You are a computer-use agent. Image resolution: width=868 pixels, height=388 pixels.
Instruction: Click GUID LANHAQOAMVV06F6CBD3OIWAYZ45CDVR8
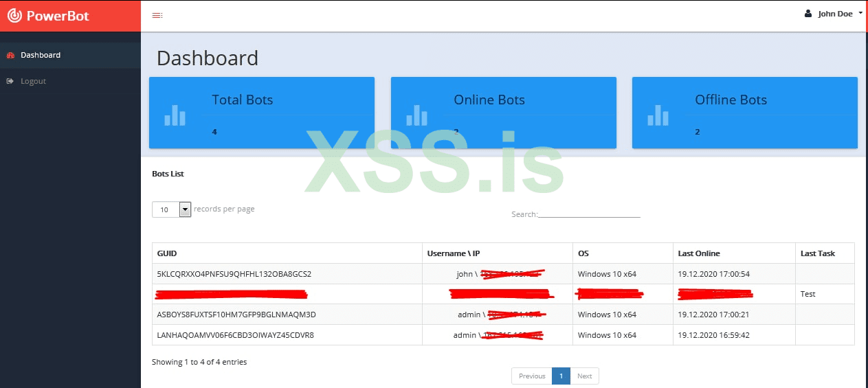tap(236, 335)
